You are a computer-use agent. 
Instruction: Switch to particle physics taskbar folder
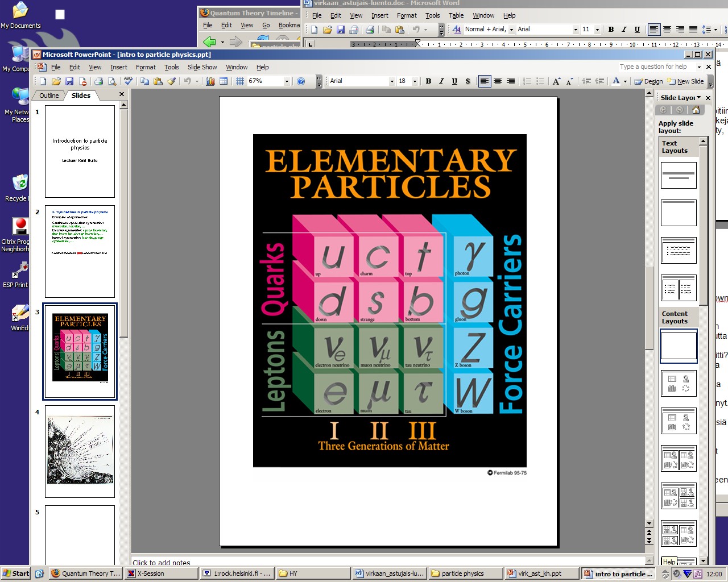465,573
